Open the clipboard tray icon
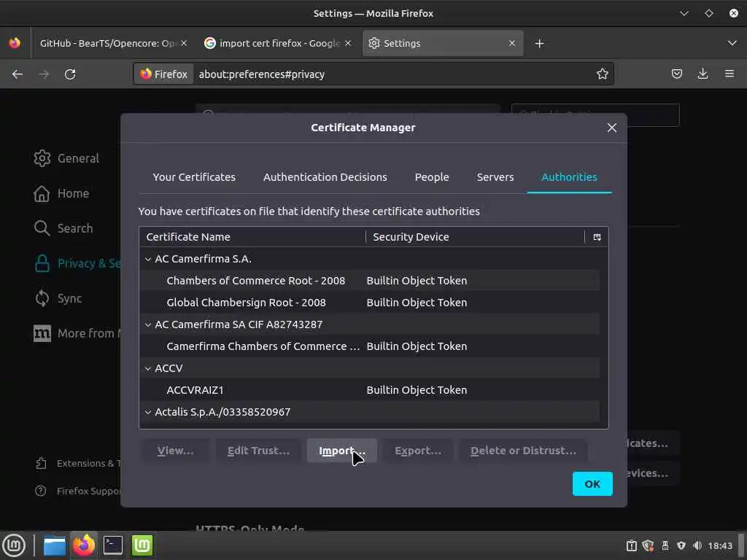 [x=632, y=546]
